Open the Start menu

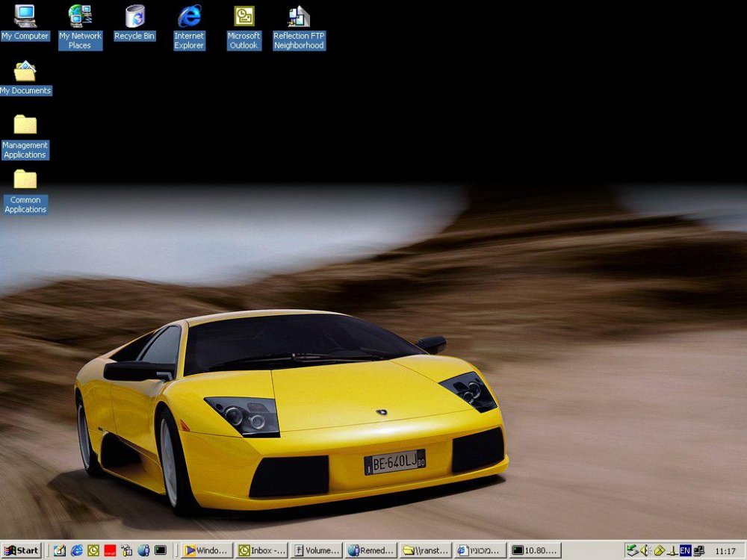22,550
